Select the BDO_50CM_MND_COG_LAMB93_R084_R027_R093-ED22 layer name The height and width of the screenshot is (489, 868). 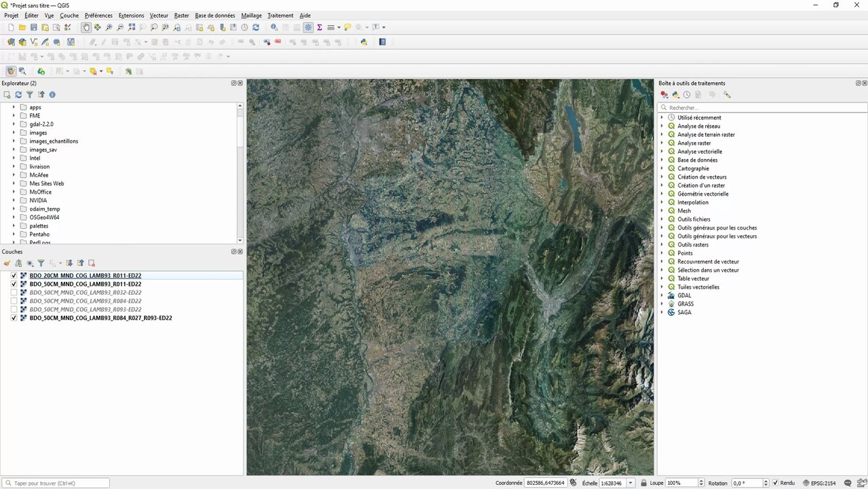pos(100,318)
